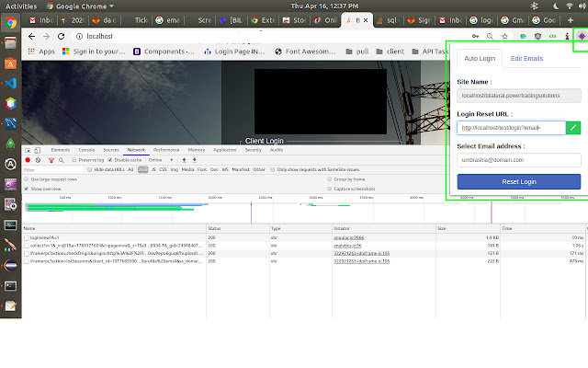The height and width of the screenshot is (368, 588).
Task: Clear the network log
Action: (38, 160)
